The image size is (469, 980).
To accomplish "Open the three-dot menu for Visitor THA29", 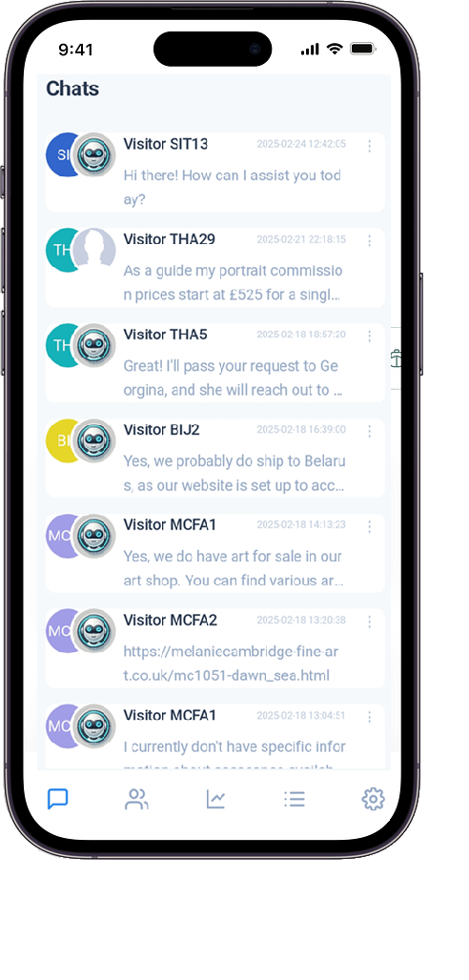I will click(370, 240).
